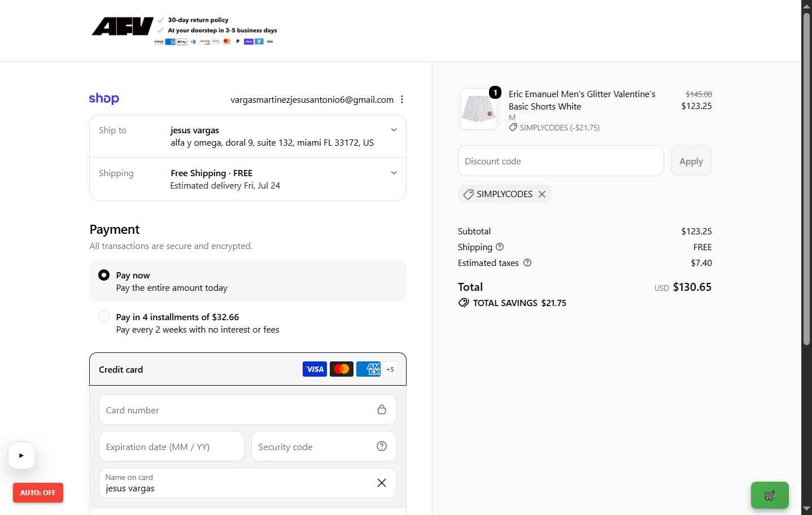
Task: Click the Shipping info help icon
Action: [x=500, y=247]
